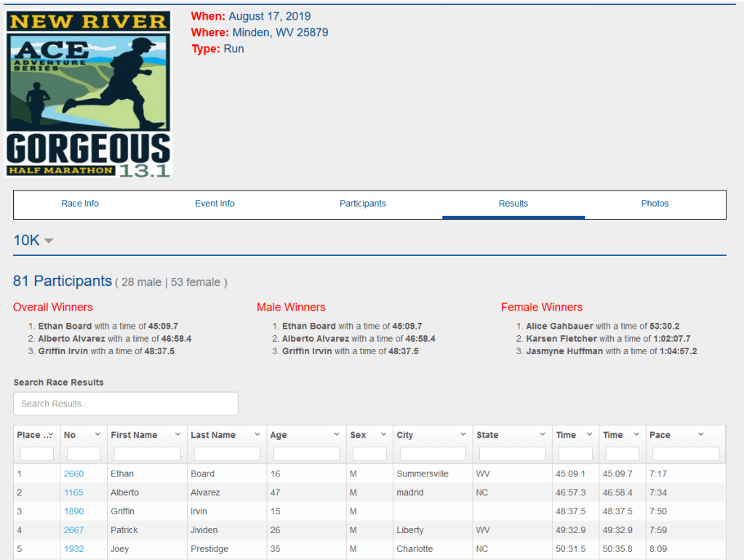Image resolution: width=744 pixels, height=560 pixels.
Task: Click the Last Name filter text box
Action: (x=227, y=454)
